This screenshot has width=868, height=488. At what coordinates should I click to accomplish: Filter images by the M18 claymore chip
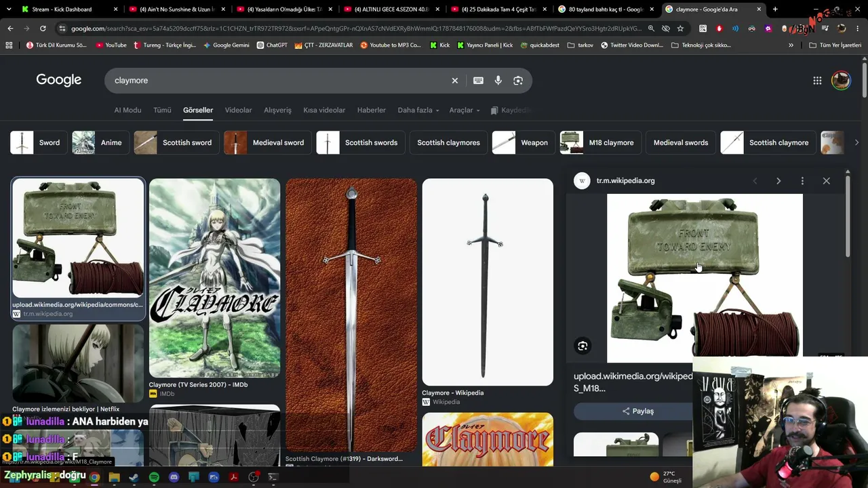coord(600,143)
